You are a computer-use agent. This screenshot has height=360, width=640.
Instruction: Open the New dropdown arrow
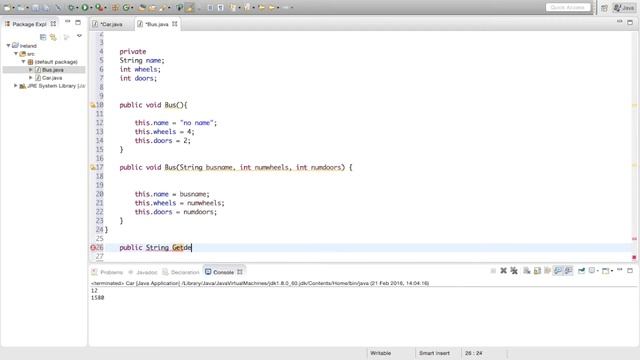[x=13, y=8]
